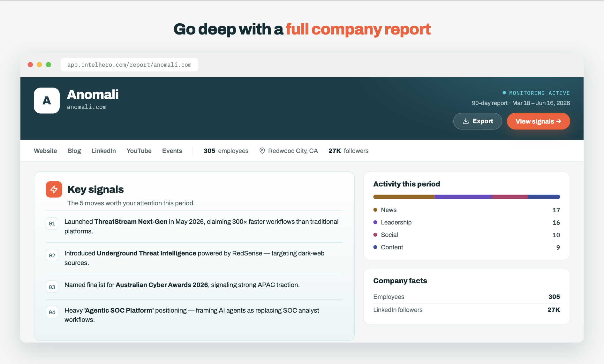Image resolution: width=604 pixels, height=364 pixels.
Task: Click the Export button
Action: coord(478,121)
